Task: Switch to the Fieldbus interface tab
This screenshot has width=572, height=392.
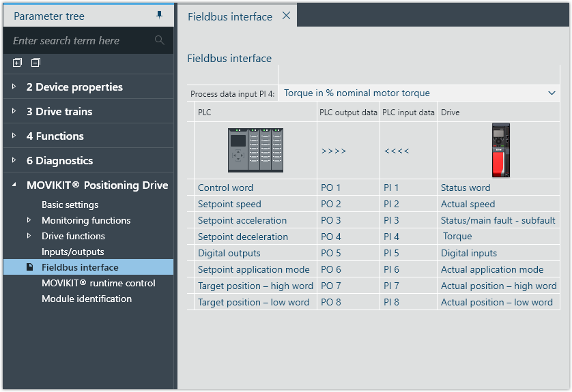Action: [x=230, y=16]
